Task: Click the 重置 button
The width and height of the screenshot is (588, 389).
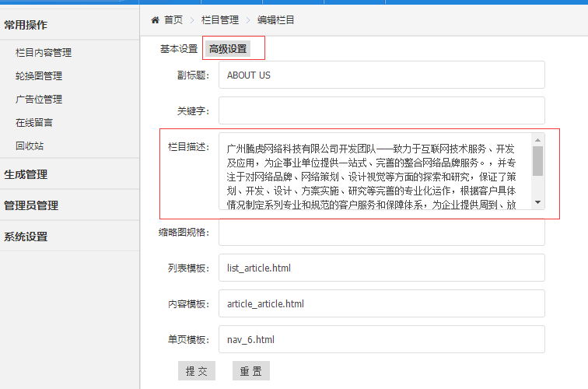Action: [x=250, y=371]
